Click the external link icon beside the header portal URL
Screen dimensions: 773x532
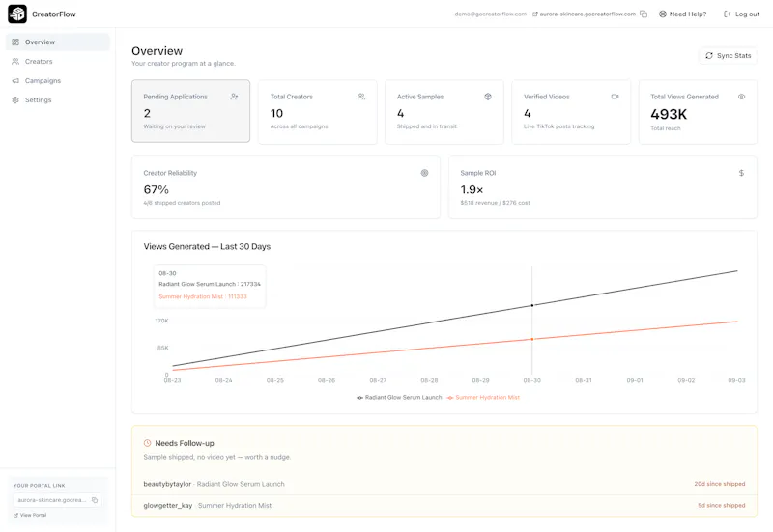coord(535,14)
